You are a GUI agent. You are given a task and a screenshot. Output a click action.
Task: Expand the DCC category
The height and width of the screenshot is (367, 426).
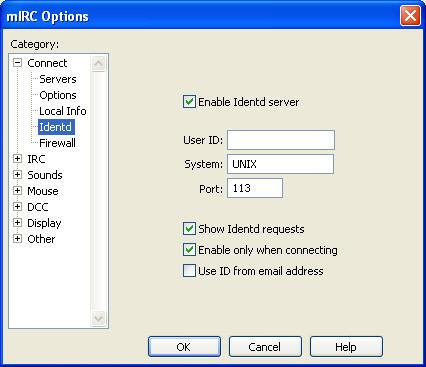coord(17,207)
